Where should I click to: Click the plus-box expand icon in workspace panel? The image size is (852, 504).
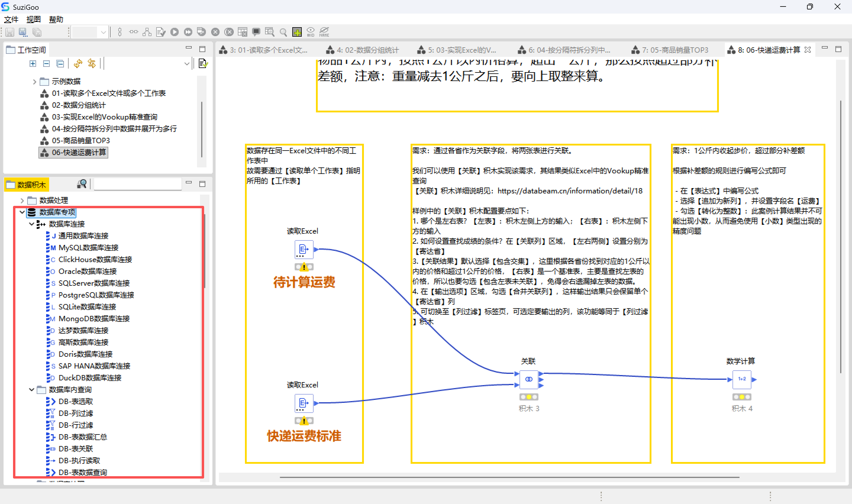point(33,64)
